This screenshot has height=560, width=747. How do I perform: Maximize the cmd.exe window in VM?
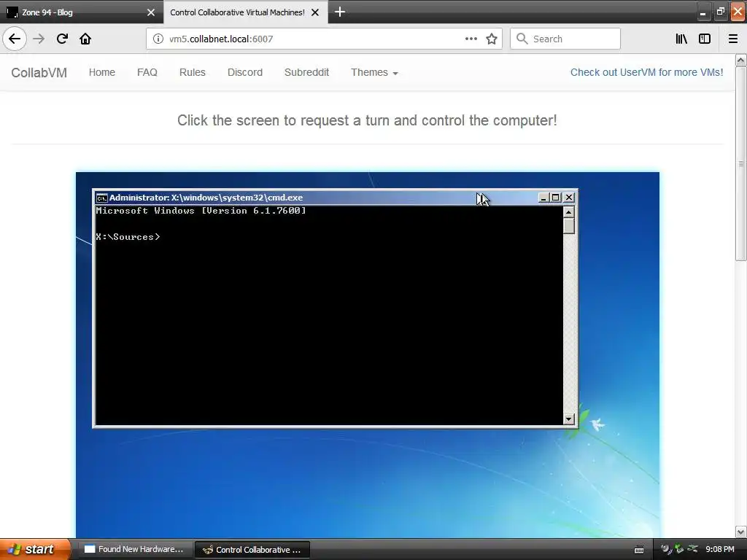point(555,197)
